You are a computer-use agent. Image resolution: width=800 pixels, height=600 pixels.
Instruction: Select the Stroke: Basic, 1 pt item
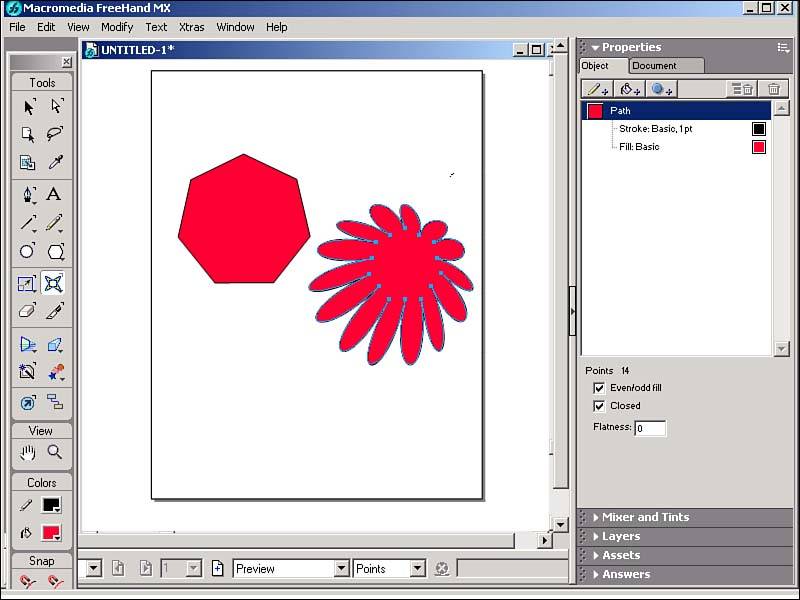tap(655, 129)
